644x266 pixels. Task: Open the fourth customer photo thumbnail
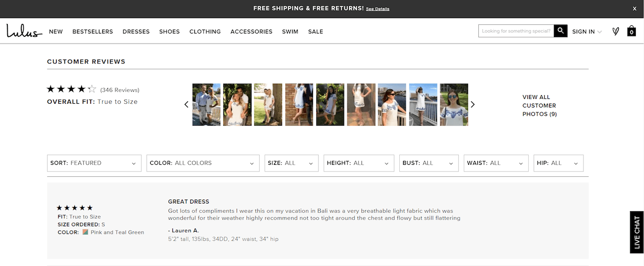coord(299,105)
